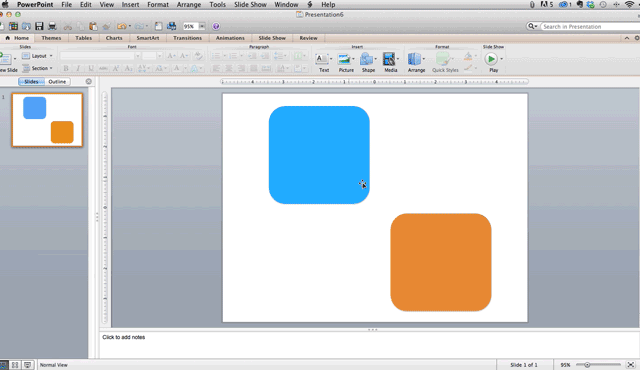Screen dimensions: 640x370
Task: Click the Fit slide to window icon
Action: coord(631,365)
